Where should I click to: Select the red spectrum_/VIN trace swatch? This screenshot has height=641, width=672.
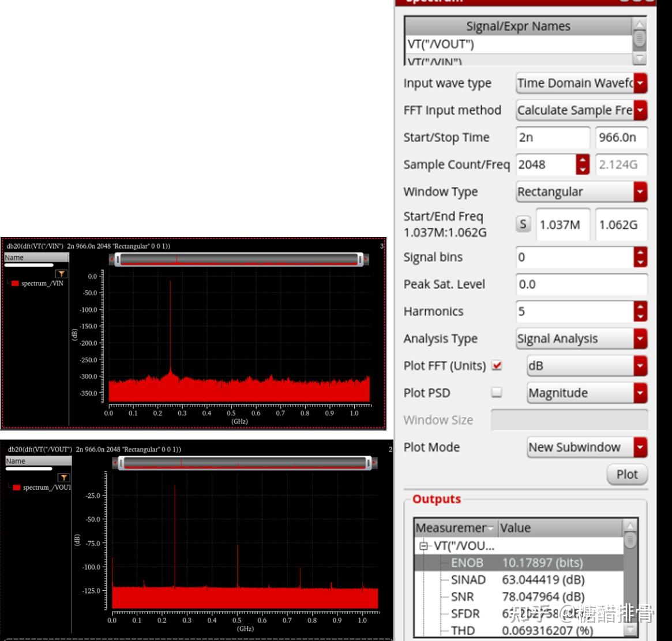click(x=15, y=283)
